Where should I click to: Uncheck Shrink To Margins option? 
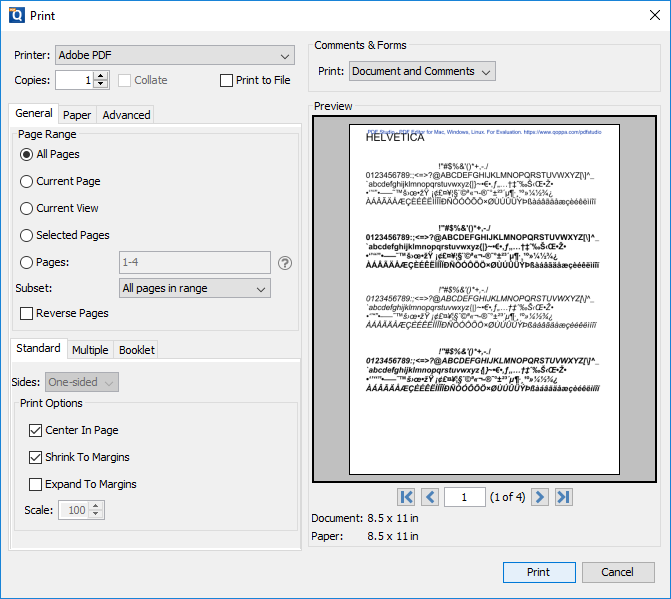click(36, 457)
